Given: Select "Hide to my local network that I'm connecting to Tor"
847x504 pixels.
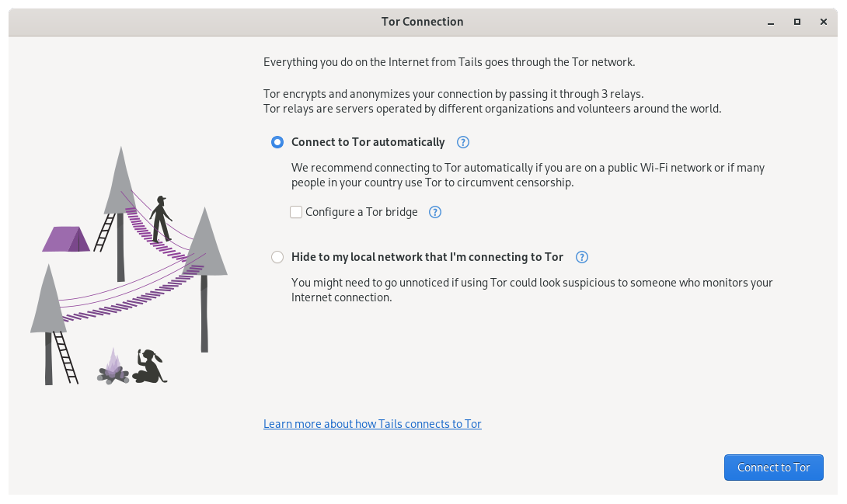Looking at the screenshot, I should coord(277,257).
